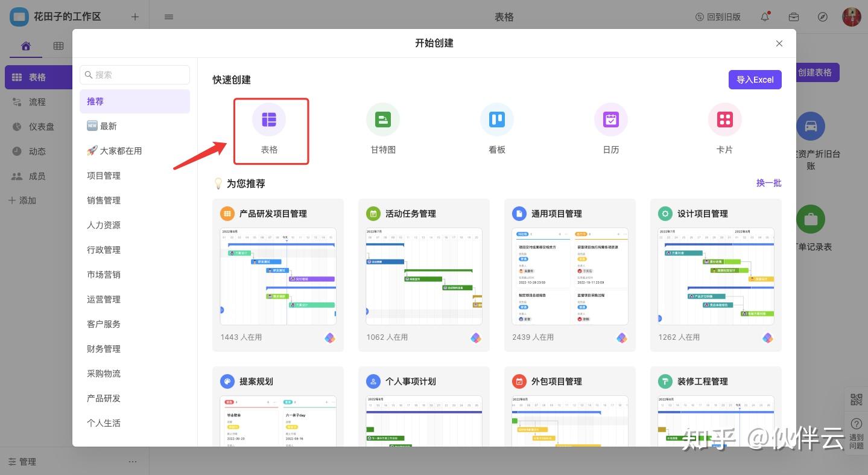This screenshot has height=475, width=868.
Task: Choose the 看板 quick-create icon
Action: click(497, 120)
